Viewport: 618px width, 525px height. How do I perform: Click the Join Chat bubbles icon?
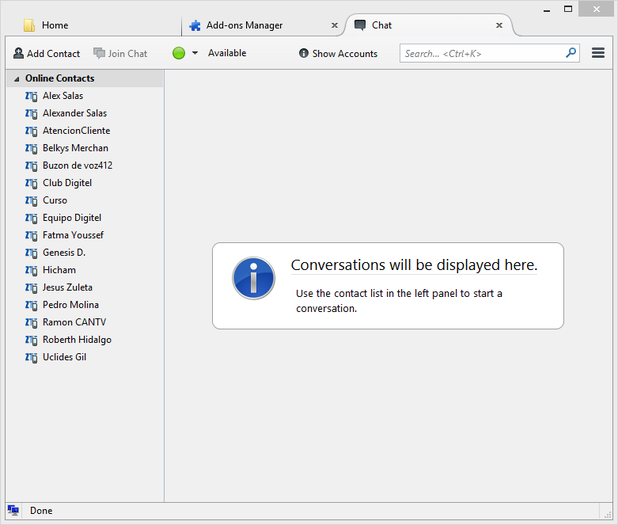pos(99,53)
